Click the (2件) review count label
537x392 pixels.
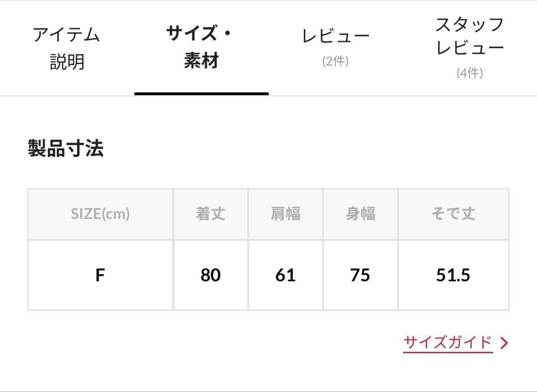coord(335,62)
